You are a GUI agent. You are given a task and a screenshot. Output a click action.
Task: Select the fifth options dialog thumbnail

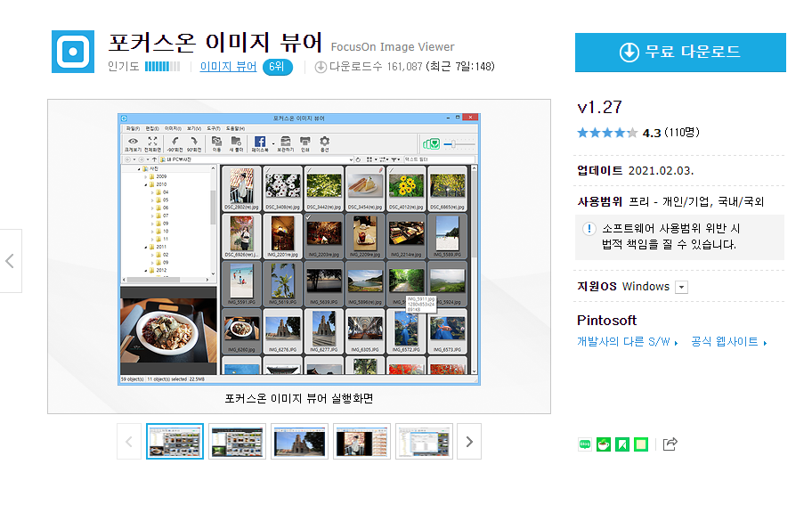(424, 441)
